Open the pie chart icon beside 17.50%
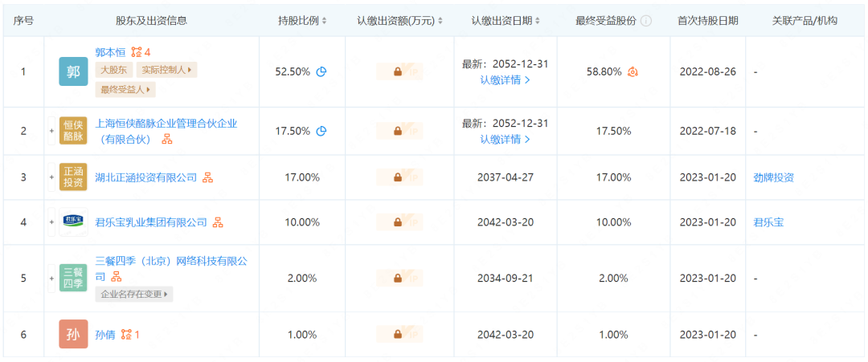The height and width of the screenshot is (362, 868). point(321,131)
